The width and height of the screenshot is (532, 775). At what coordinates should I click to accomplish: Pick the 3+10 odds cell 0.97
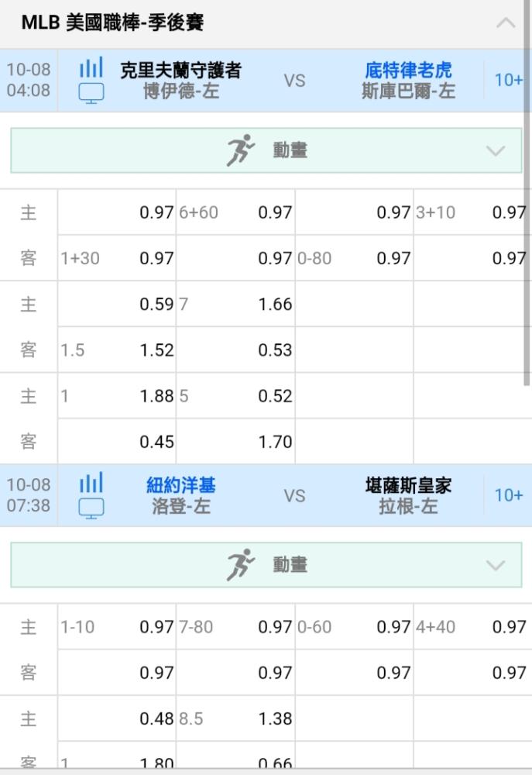coord(472,212)
